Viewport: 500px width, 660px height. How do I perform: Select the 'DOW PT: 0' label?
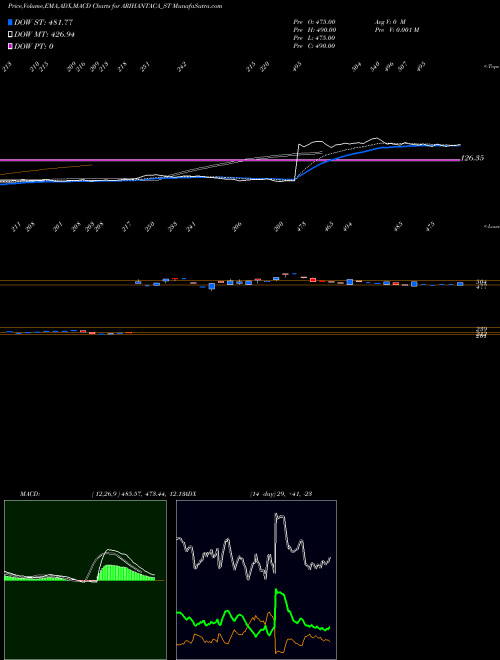pyautogui.click(x=34, y=46)
